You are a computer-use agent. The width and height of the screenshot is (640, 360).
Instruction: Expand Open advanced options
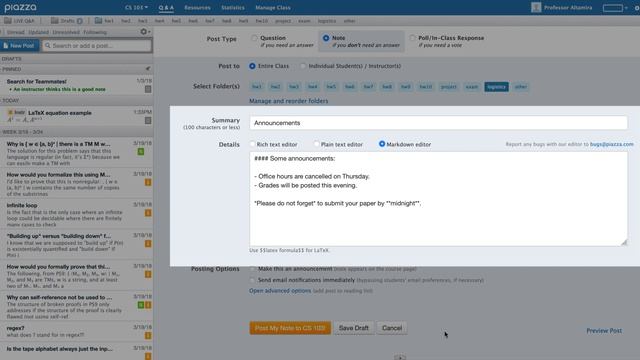pos(280,291)
